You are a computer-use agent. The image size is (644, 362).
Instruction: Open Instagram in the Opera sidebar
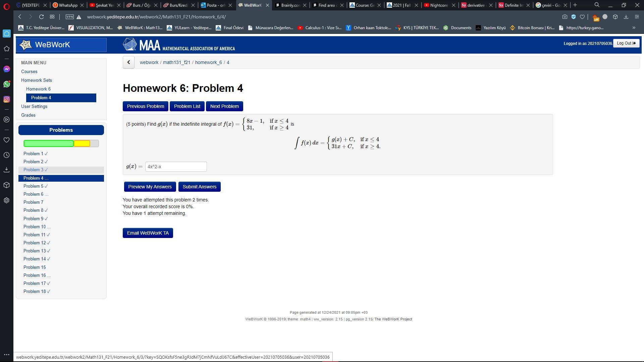[x=6, y=99]
